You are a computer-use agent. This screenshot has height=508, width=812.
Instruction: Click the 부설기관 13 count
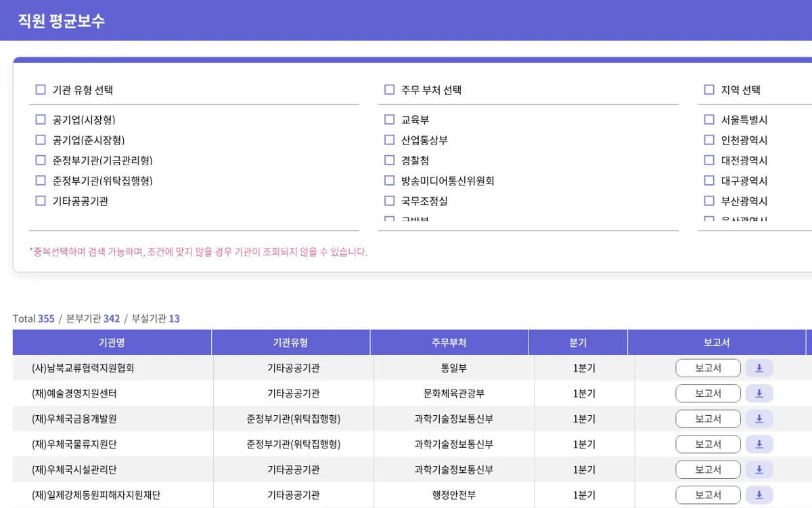tap(156, 318)
